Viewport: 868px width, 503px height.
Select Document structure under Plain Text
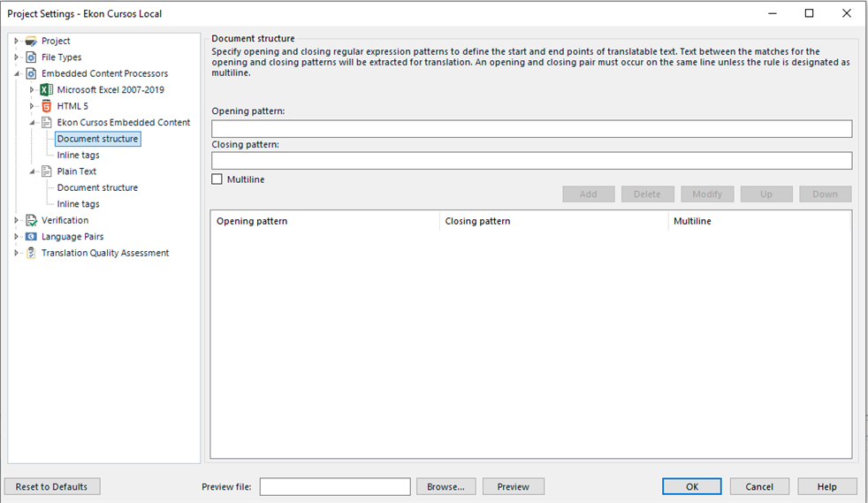click(97, 187)
